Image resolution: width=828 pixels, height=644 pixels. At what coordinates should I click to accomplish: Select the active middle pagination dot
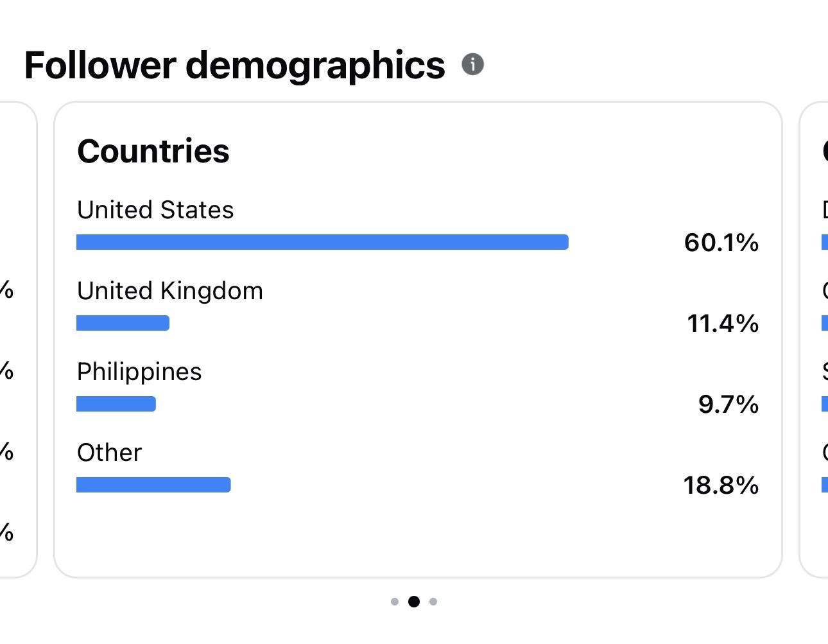[414, 602]
